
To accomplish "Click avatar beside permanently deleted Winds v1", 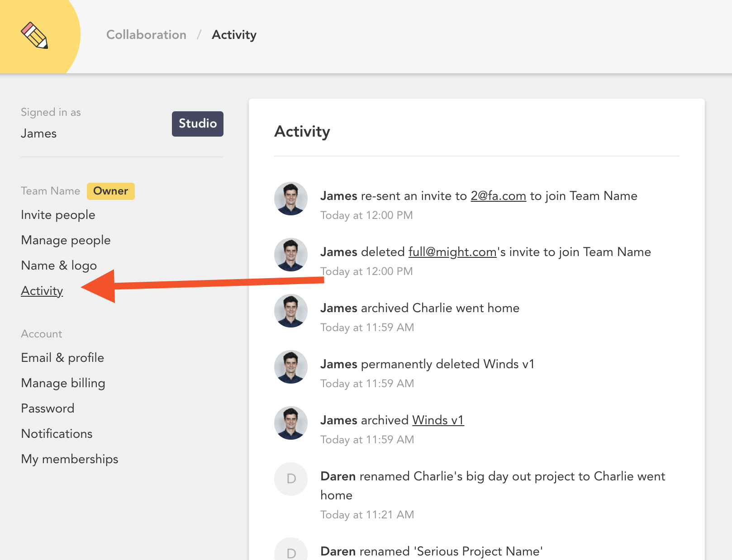I will click(x=291, y=367).
